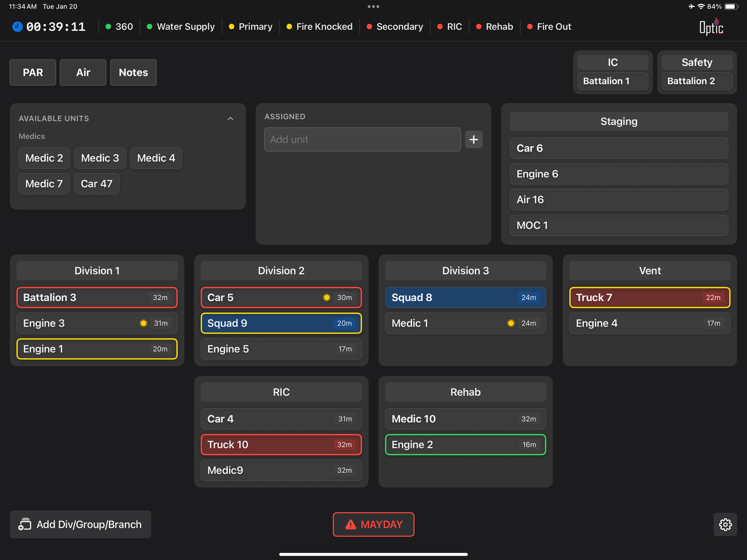Focus the Add unit input field
Screen dimensions: 747x560
tap(362, 140)
